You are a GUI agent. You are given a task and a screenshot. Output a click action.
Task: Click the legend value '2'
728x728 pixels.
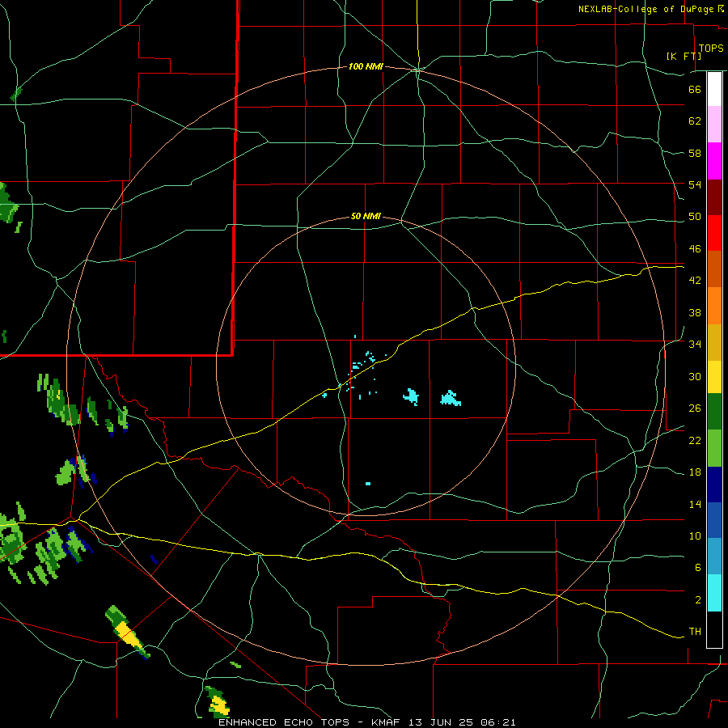click(x=698, y=600)
